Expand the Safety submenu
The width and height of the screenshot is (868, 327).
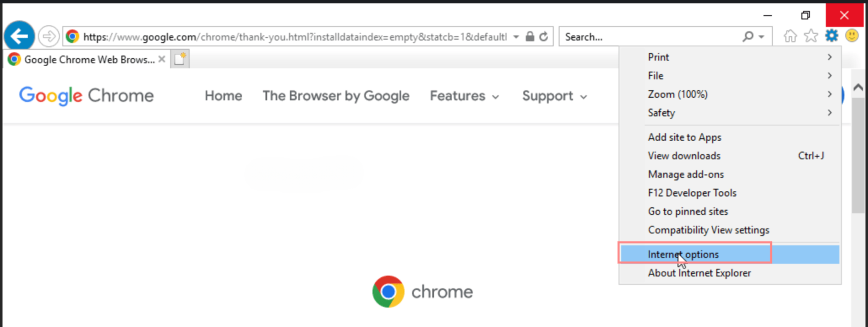coord(661,113)
